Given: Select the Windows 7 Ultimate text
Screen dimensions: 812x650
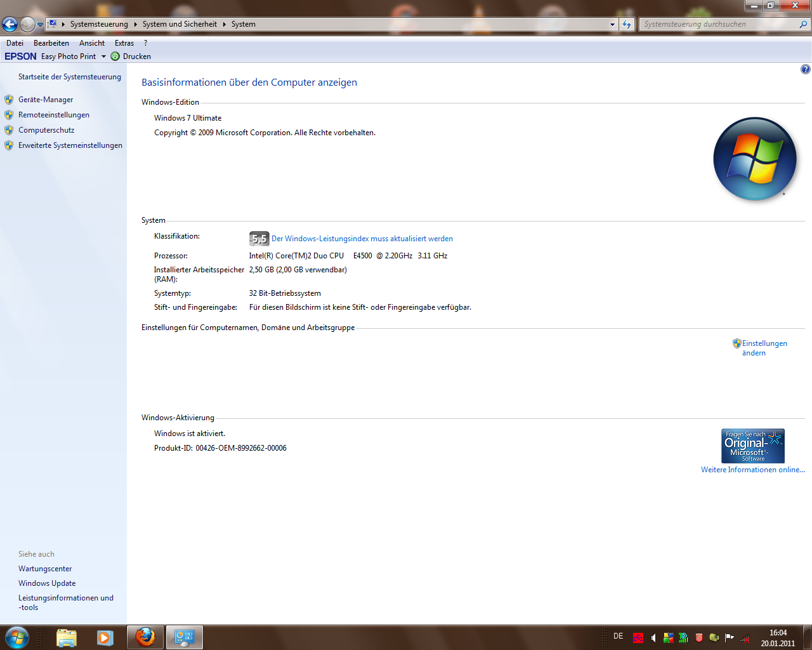Looking at the screenshot, I should [188, 118].
